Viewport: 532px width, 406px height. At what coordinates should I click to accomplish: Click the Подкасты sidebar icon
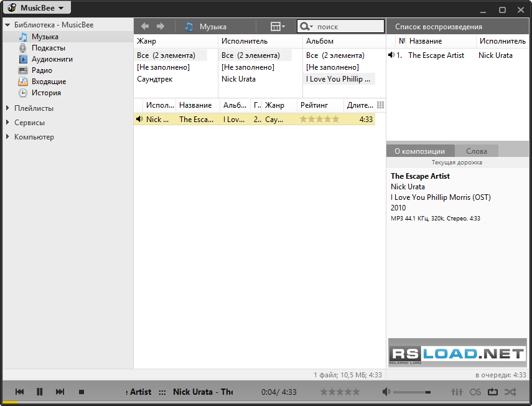pos(24,47)
